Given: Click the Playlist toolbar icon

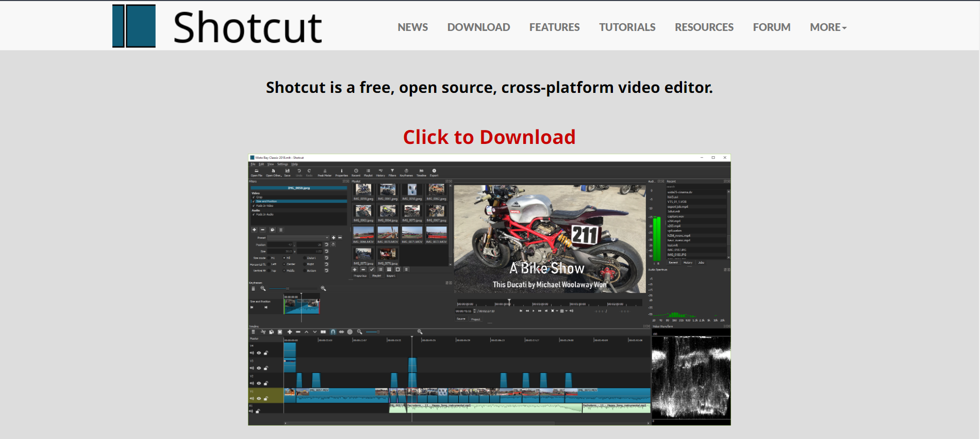Looking at the screenshot, I should click(x=368, y=172).
